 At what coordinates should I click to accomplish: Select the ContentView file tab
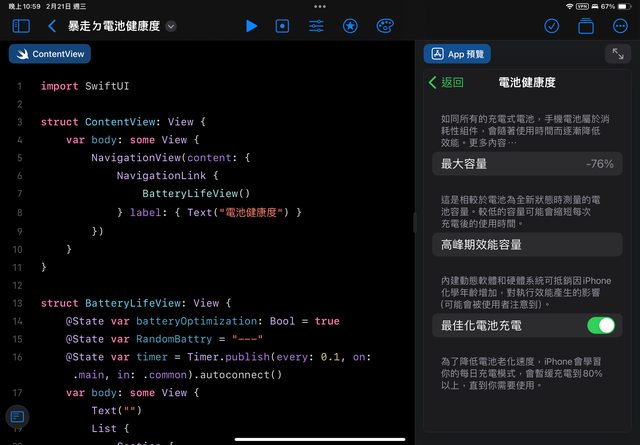(x=49, y=54)
